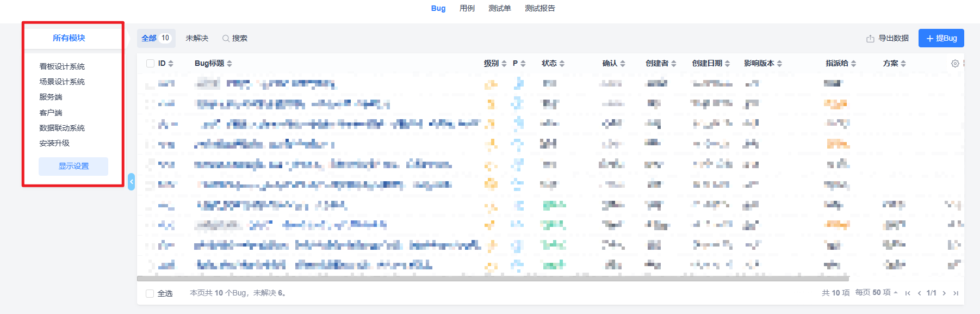The height and width of the screenshot is (314, 980).
Task: Sort by 状态 status column
Action: (553, 64)
